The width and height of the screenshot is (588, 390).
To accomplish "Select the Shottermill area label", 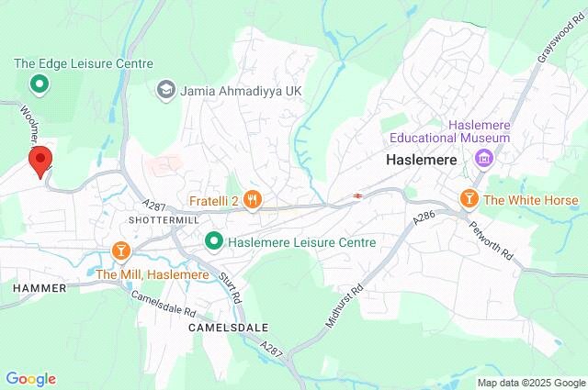I will point(164,220).
